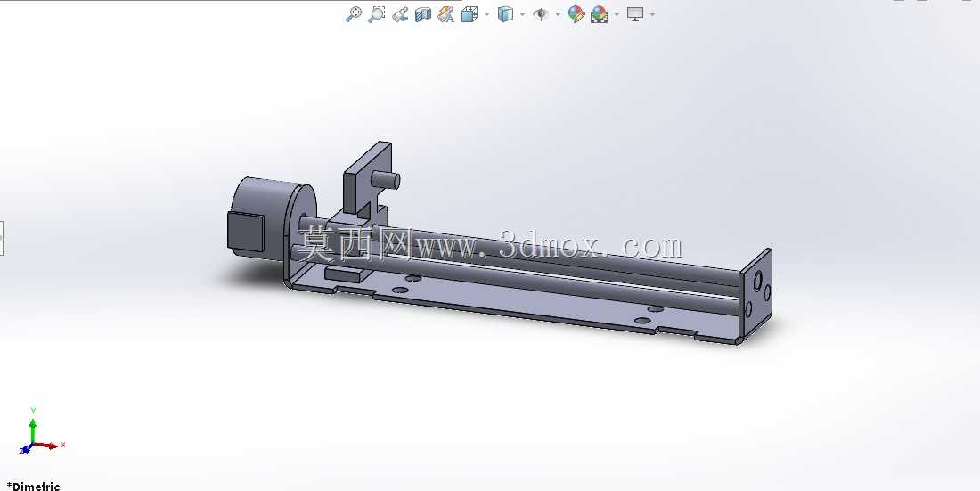Screen dimensions: 980x491
Task: Expand the Display Style dropdown arrow
Action: [x=522, y=14]
